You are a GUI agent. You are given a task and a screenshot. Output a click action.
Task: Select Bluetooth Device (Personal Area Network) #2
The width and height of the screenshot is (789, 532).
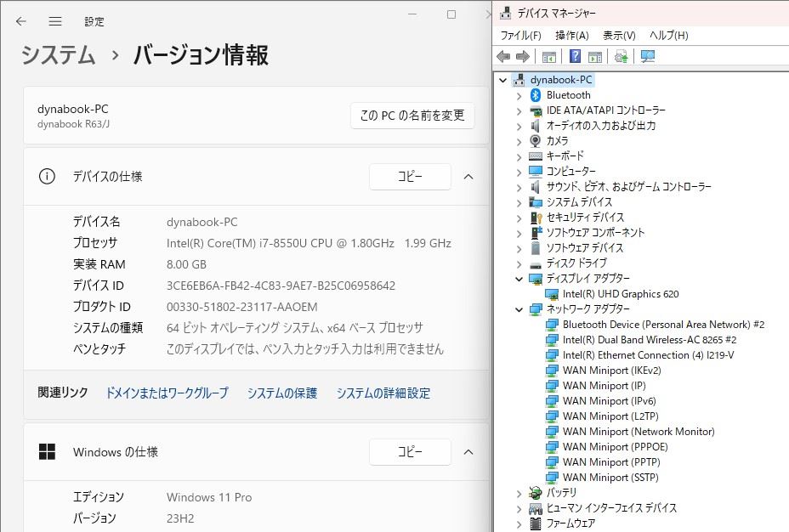point(663,325)
